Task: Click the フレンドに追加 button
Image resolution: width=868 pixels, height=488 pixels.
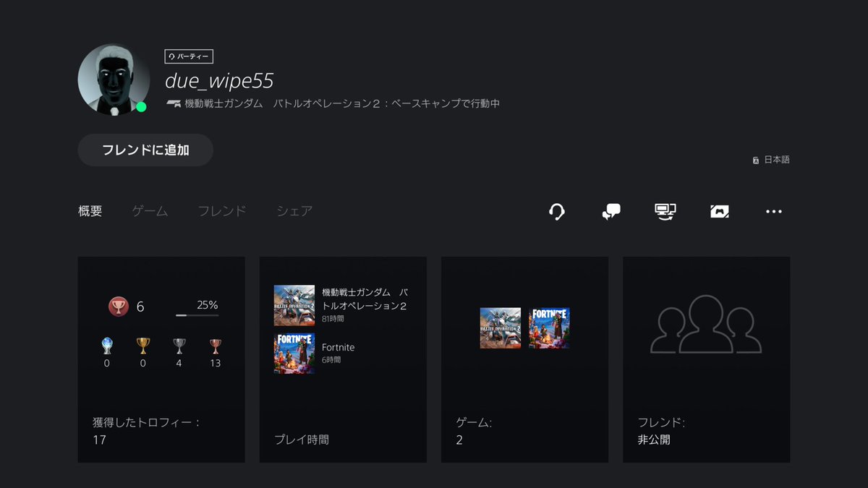Action: point(145,150)
